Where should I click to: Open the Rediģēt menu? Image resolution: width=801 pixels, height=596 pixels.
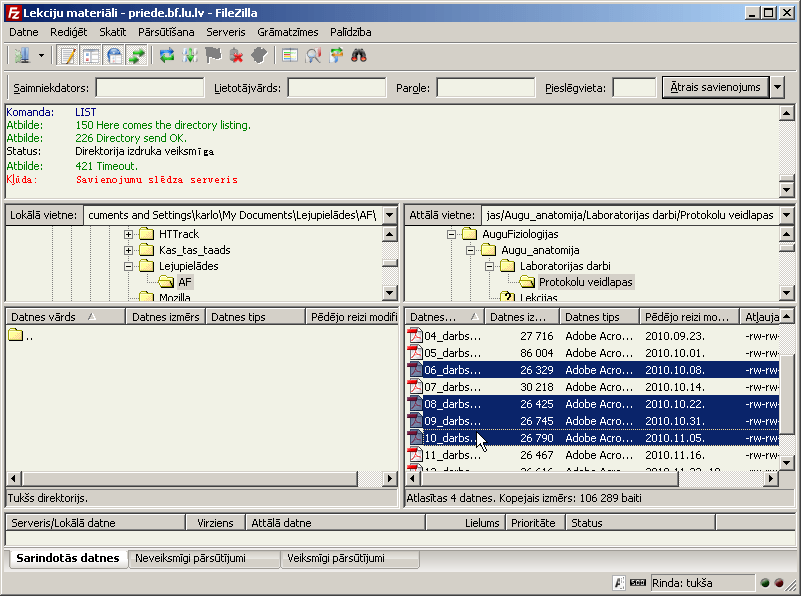click(x=68, y=32)
